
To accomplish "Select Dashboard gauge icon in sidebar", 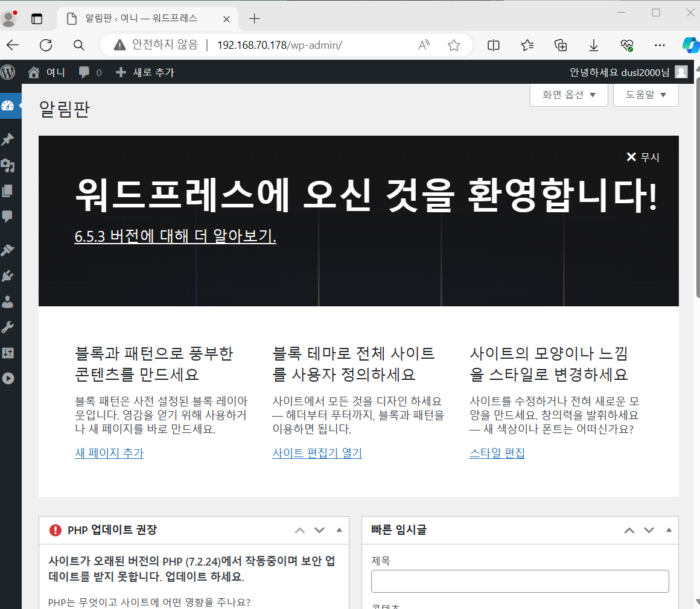I will [8, 106].
